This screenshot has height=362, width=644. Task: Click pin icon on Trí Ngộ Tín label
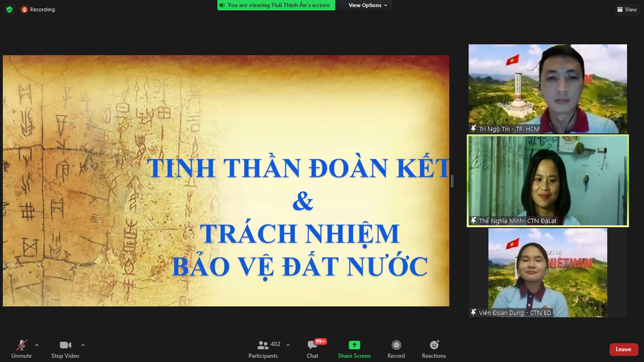tap(473, 129)
